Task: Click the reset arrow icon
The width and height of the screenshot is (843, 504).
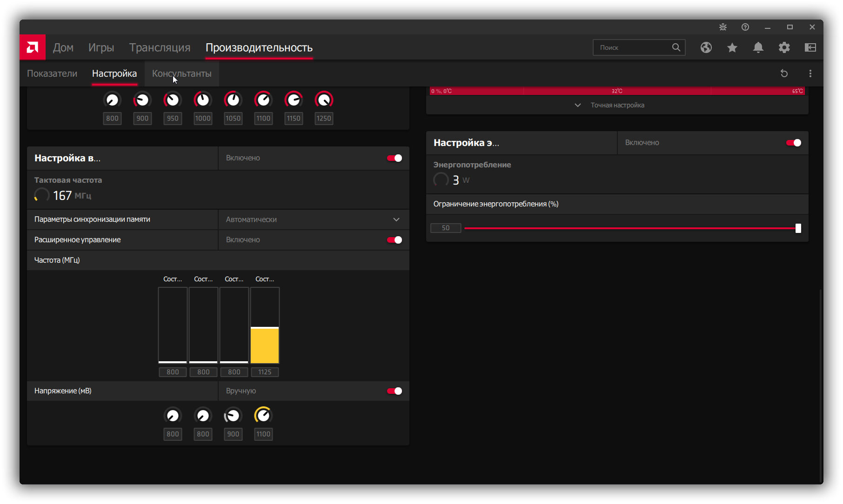Action: coord(784,73)
